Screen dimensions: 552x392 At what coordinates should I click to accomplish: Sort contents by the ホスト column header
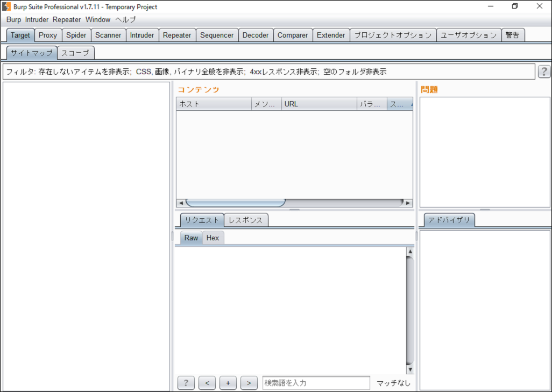(x=214, y=104)
